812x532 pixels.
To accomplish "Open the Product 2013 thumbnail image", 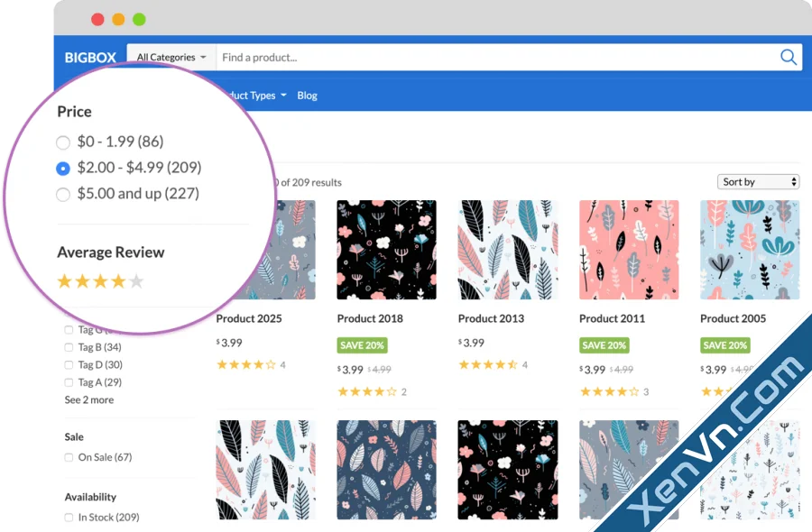I will (508, 250).
